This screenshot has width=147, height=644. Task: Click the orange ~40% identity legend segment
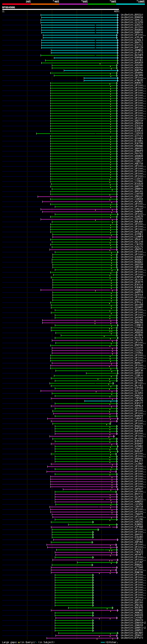[45, 4]
